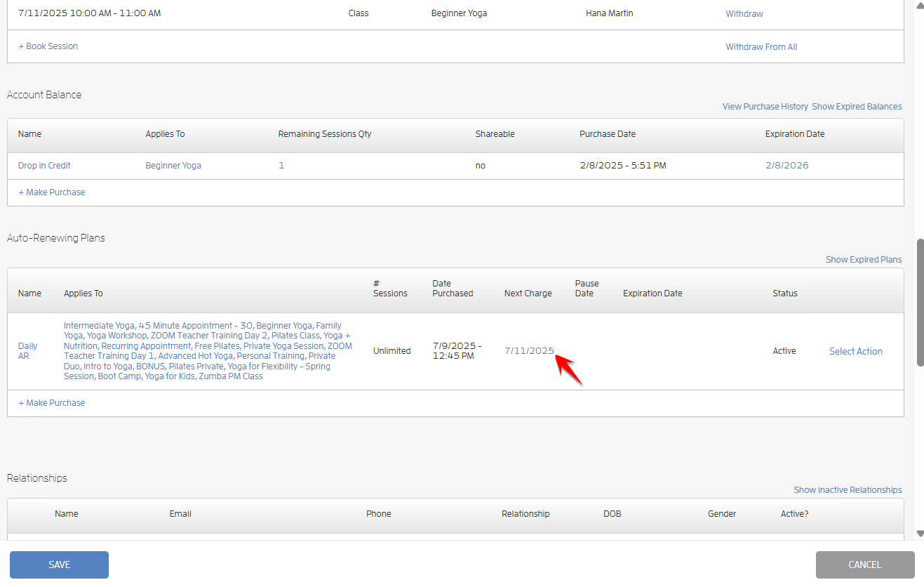Open the Book Session link
Viewport: 924px width, 587px height.
(x=48, y=46)
